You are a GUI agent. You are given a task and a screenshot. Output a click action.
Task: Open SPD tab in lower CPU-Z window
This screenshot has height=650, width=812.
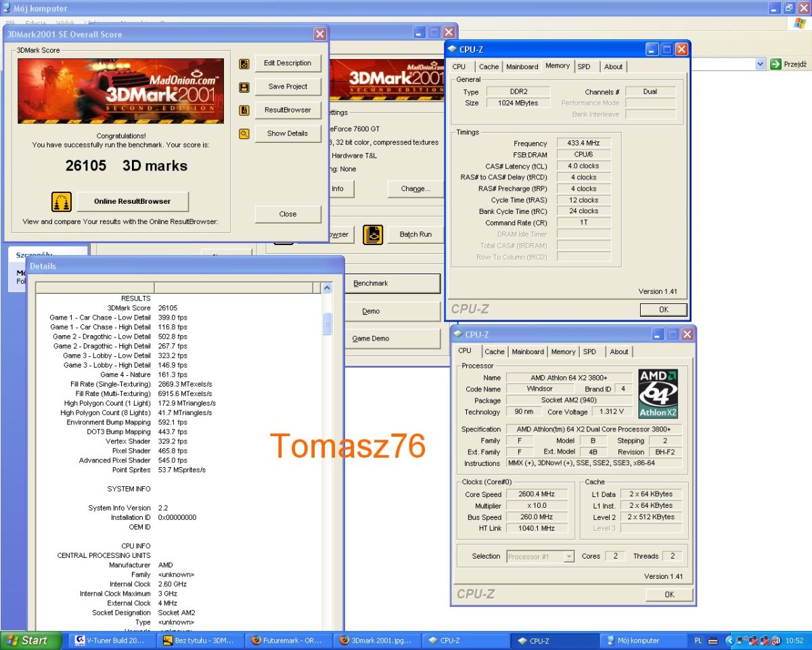[590, 351]
